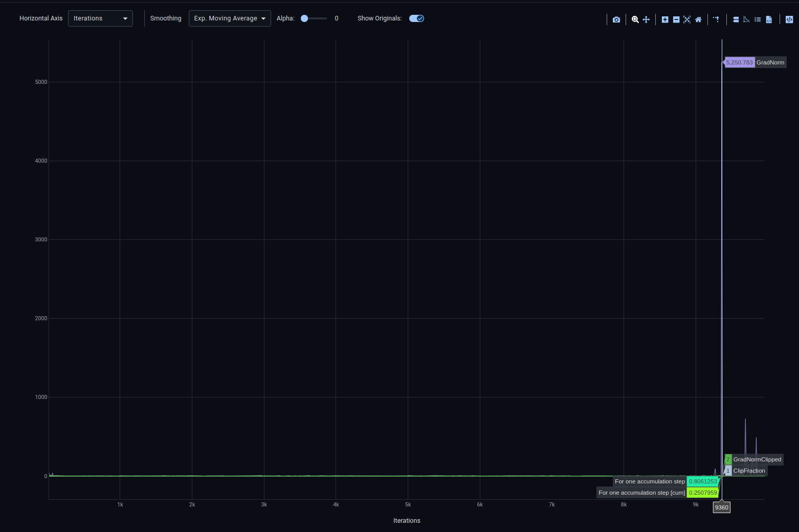Toggle hover data comparison mode icon

(x=736, y=19)
